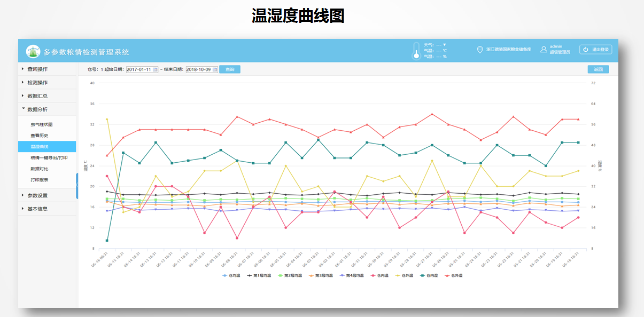Collapse the 数据分析 sidebar section
The width and height of the screenshot is (644, 317).
pos(37,109)
